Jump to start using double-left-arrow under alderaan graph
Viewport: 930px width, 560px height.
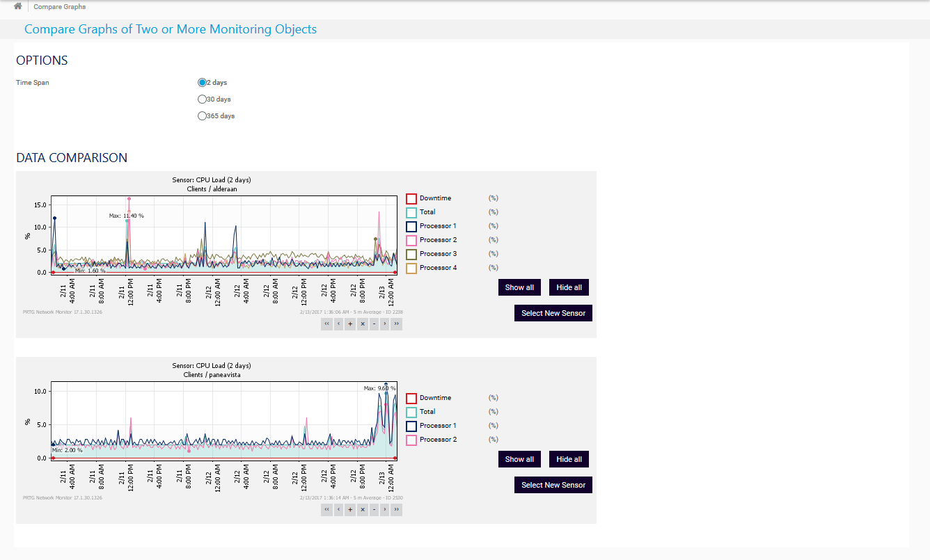click(326, 323)
